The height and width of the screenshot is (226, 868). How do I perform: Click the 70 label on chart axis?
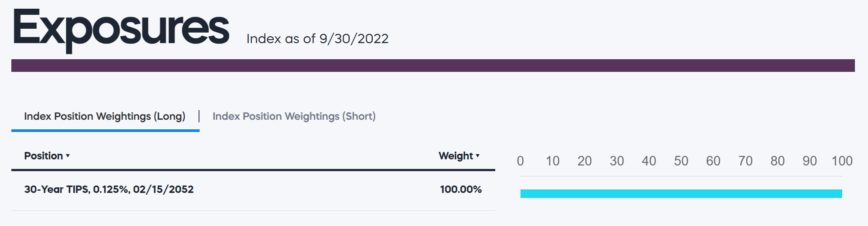tap(745, 161)
